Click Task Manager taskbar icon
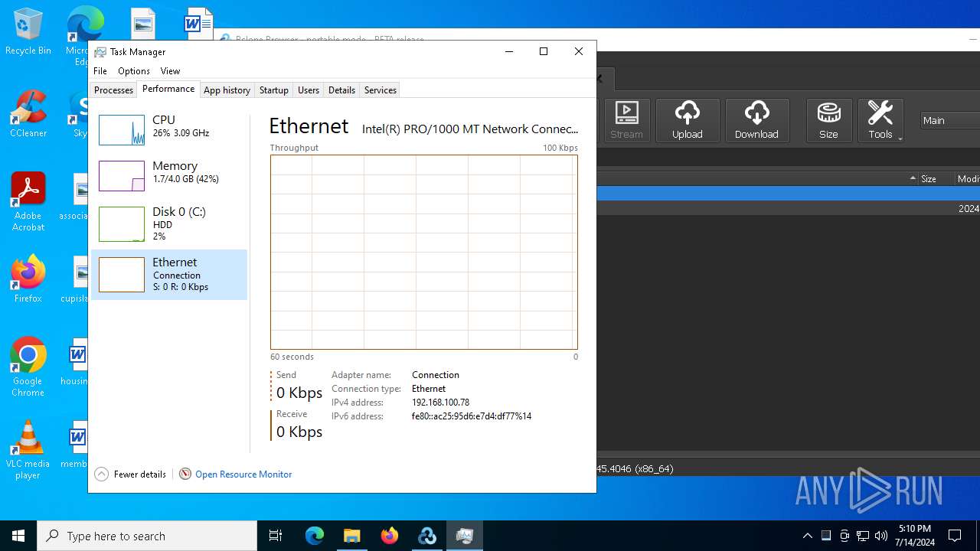The height and width of the screenshot is (551, 980). [x=464, y=536]
